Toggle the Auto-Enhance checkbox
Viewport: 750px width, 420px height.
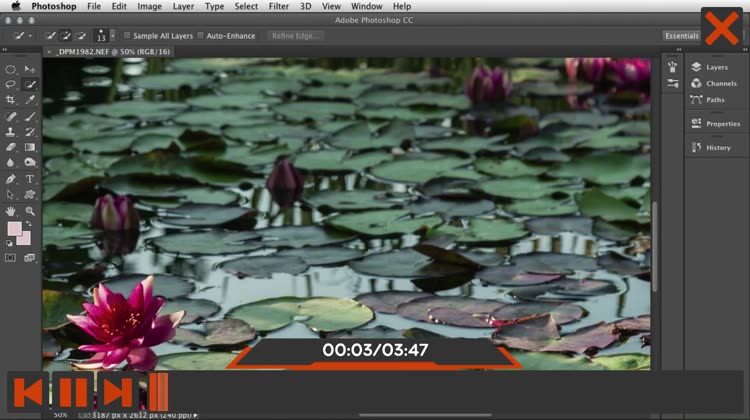tap(200, 36)
